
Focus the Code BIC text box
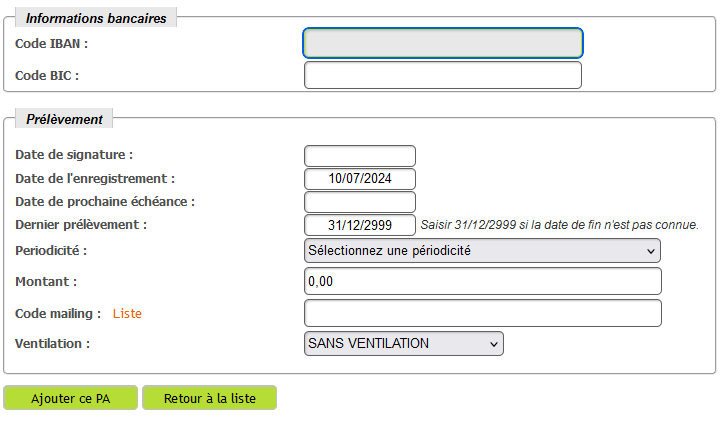pos(442,75)
